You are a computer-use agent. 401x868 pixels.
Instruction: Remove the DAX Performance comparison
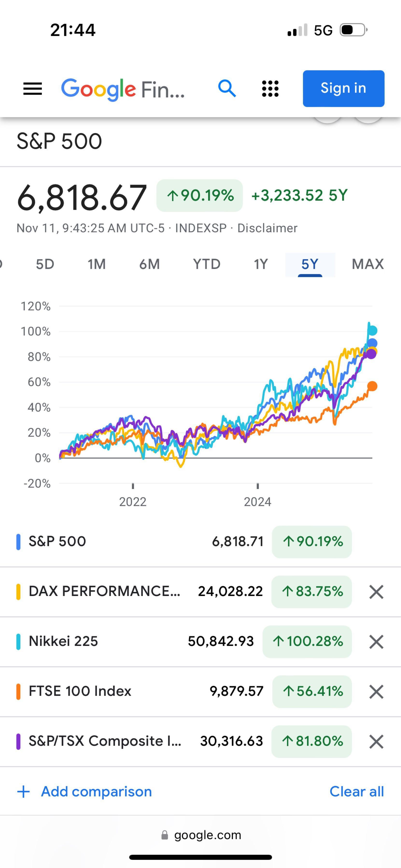coord(376,592)
